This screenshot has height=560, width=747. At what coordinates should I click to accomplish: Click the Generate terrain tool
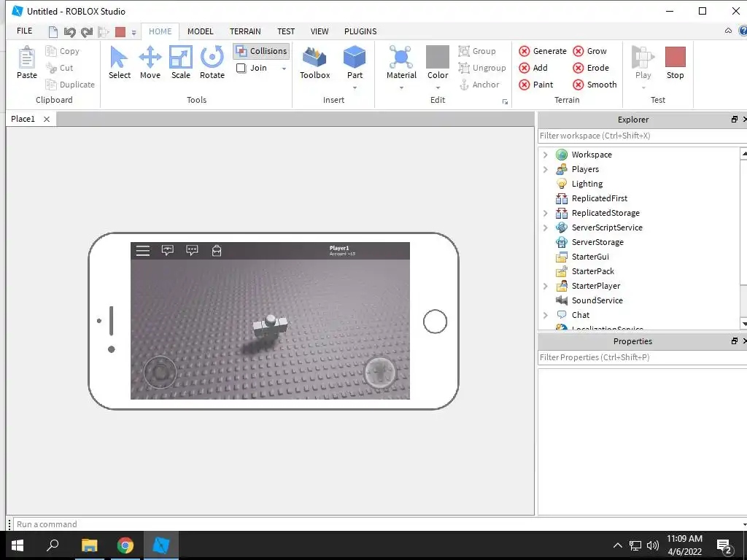point(543,51)
